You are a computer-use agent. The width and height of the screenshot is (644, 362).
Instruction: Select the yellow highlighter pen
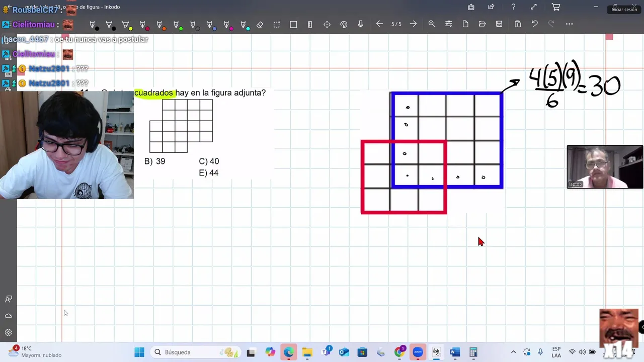tap(126, 25)
